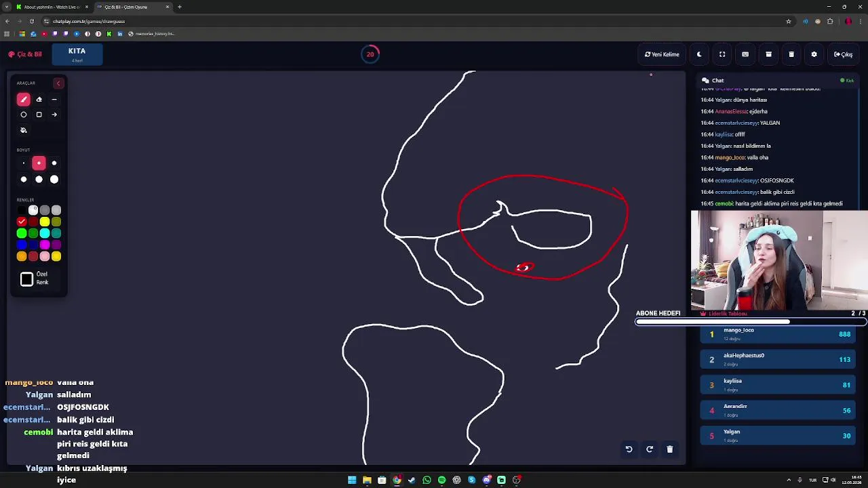Viewport: 868px width, 488px height.
Task: Open Steam from the taskbar
Action: (412, 480)
